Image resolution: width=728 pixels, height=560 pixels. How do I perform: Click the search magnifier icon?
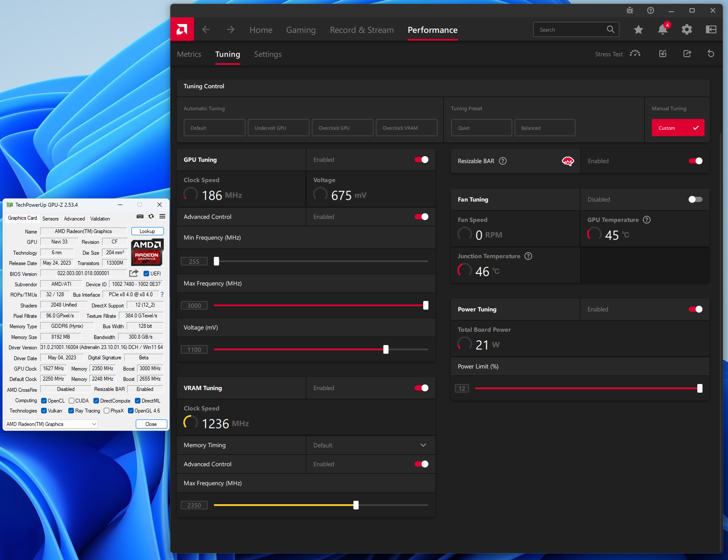pos(610,29)
